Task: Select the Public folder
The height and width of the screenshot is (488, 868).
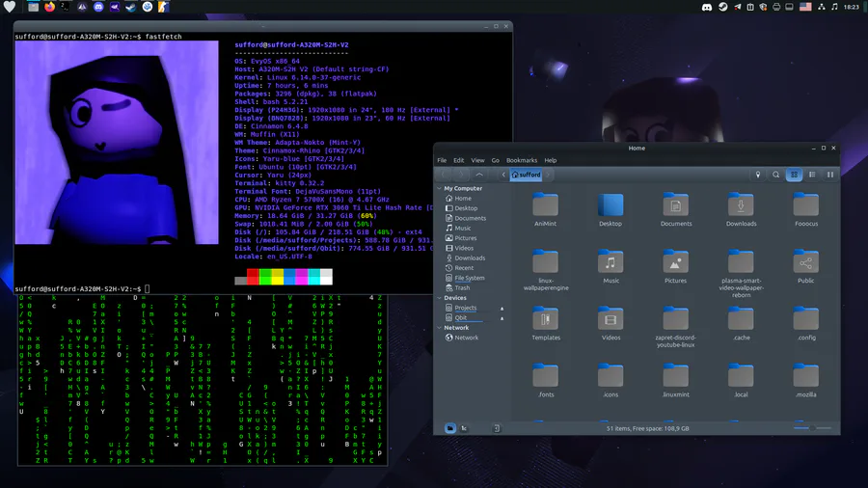Action: tap(806, 267)
